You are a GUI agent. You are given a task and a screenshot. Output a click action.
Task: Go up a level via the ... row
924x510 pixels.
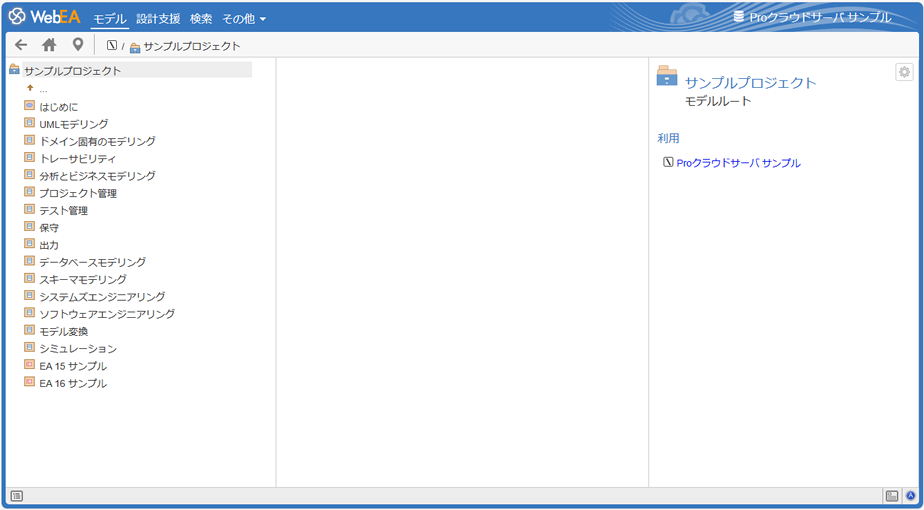[43, 89]
